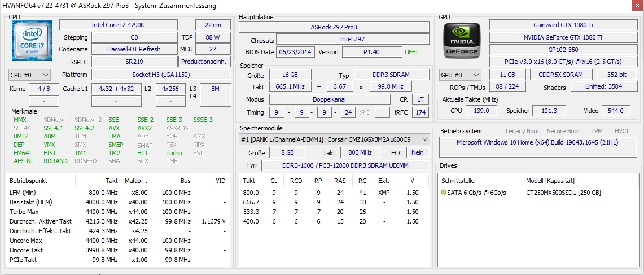Click the Secure Boot label
The width and height of the screenshot is (644, 275).
[563, 131]
